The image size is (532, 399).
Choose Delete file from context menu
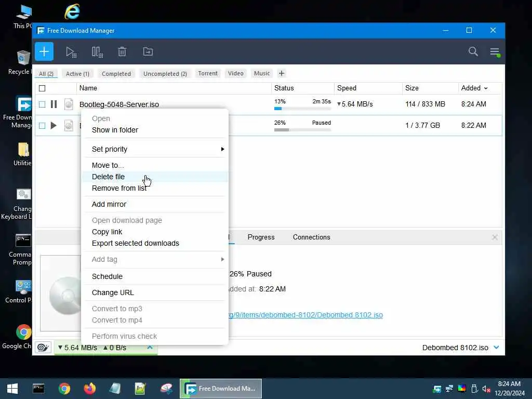pos(155,177)
